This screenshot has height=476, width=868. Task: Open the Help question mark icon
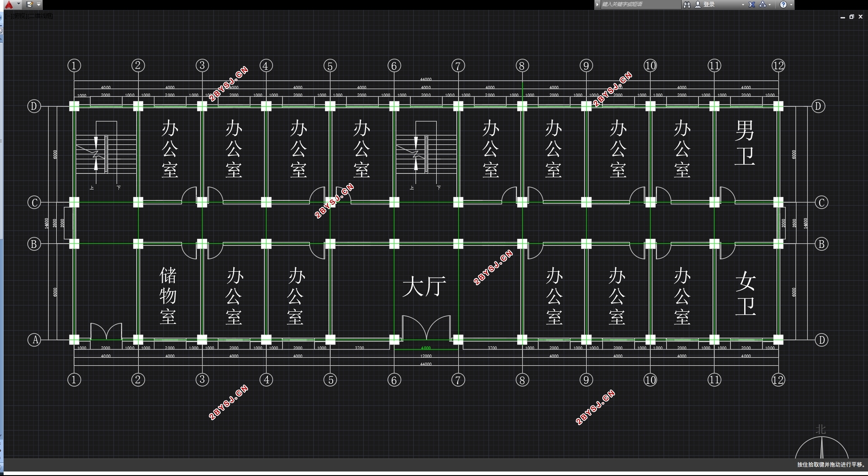coord(783,4)
